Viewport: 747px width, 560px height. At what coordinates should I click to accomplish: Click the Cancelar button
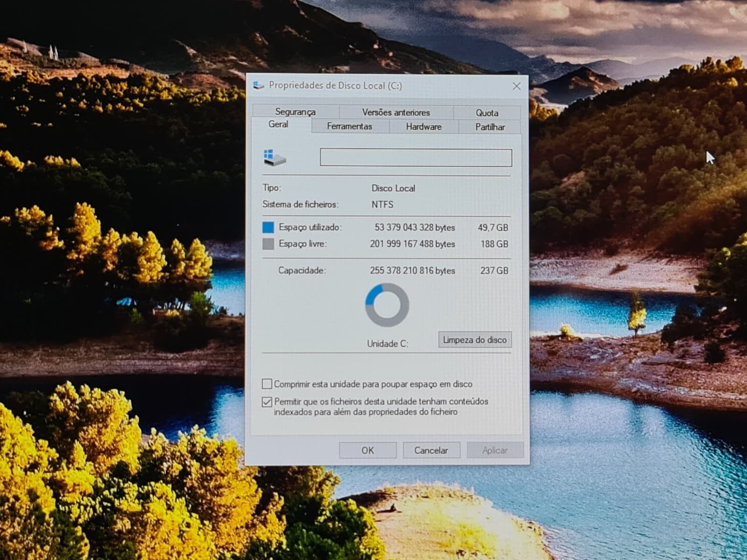pos(431,450)
